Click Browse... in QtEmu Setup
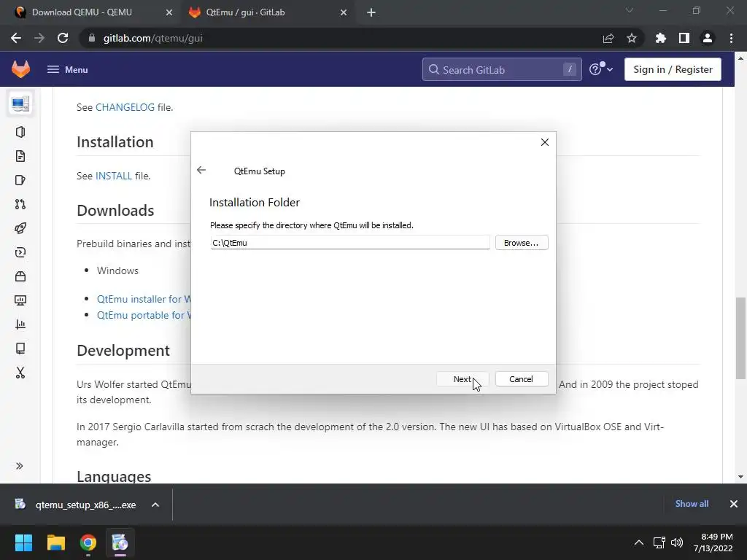 tap(522, 243)
